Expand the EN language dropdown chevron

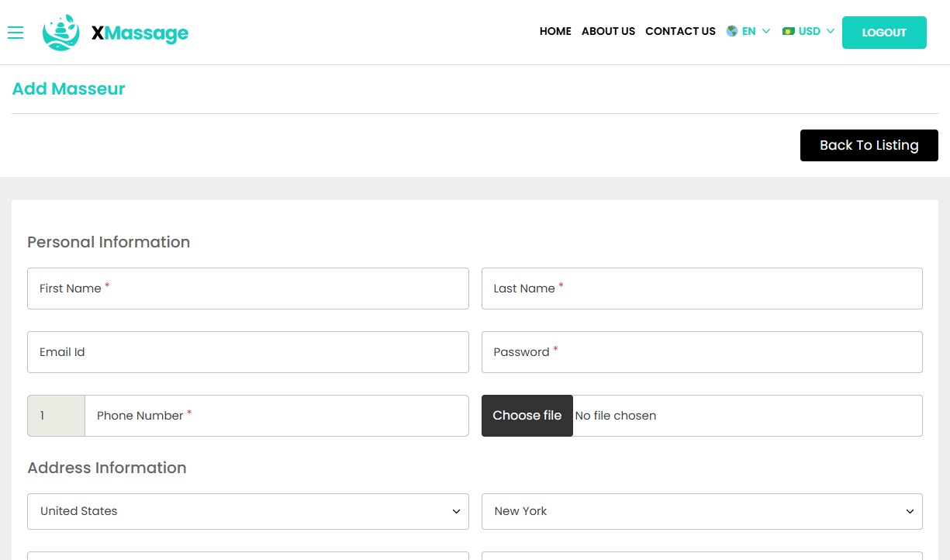766,32
